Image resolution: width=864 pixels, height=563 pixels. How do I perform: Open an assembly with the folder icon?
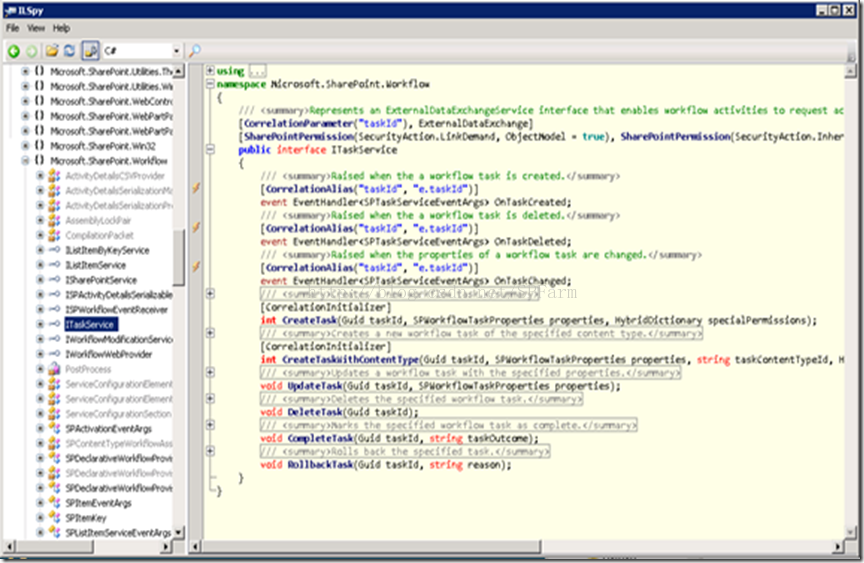(x=52, y=51)
